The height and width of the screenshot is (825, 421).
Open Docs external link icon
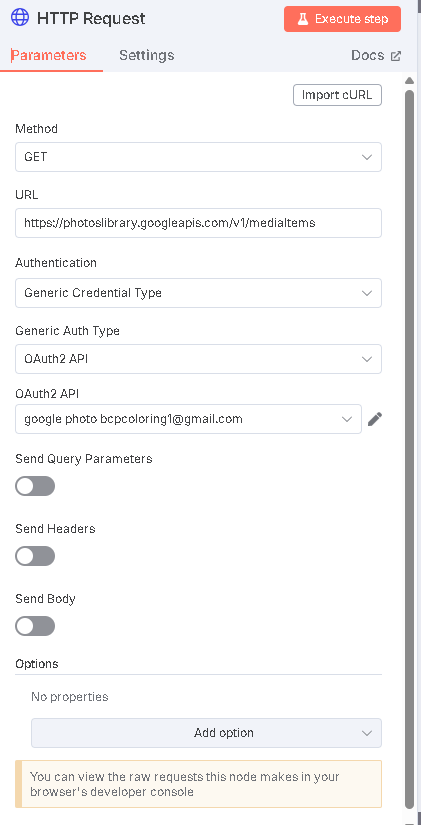[396, 56]
